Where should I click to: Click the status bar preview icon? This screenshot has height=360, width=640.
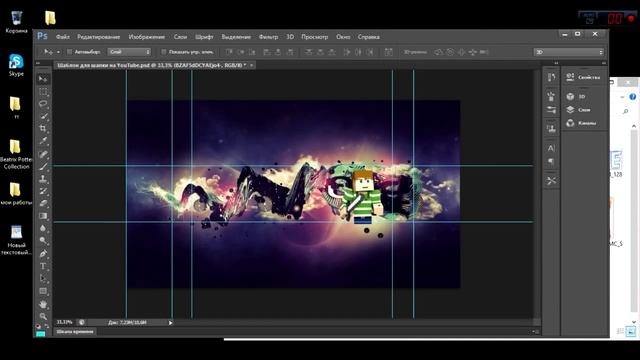(x=82, y=322)
